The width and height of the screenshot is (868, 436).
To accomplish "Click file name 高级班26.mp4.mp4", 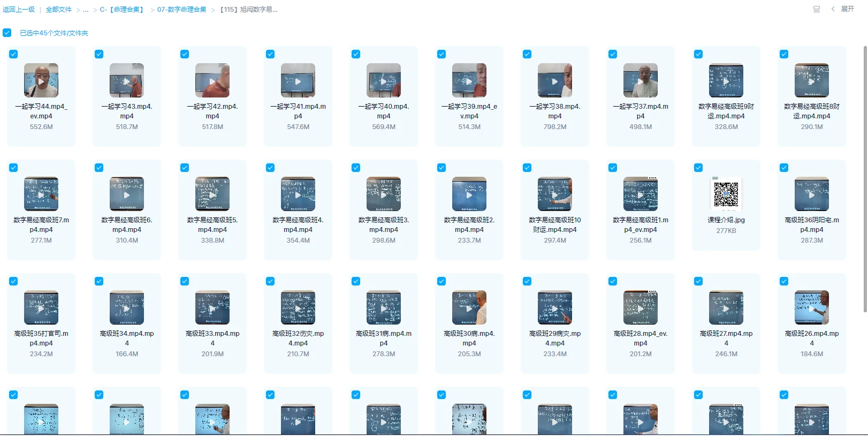I will coord(812,339).
